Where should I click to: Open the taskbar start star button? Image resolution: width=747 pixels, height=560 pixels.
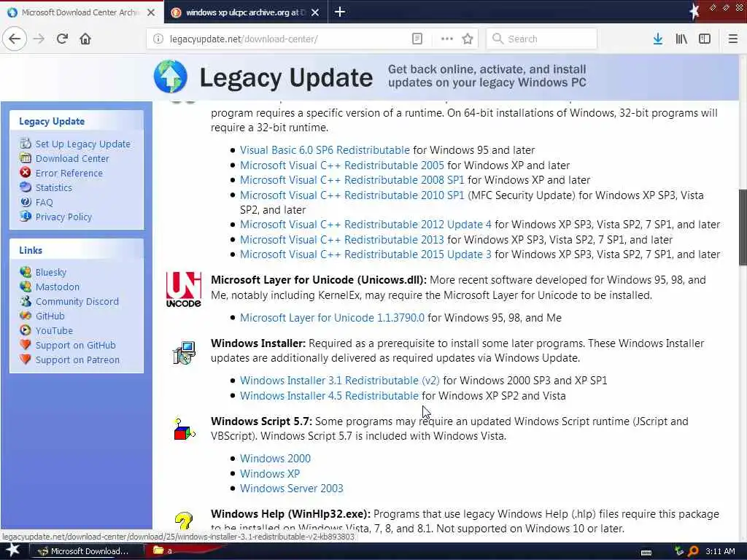click(13, 551)
